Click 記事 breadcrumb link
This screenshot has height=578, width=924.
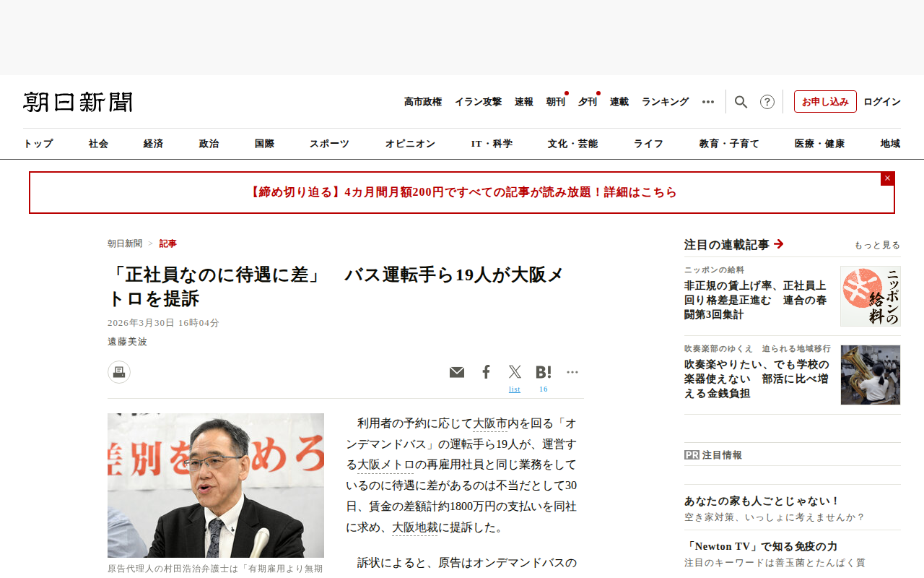click(x=168, y=243)
